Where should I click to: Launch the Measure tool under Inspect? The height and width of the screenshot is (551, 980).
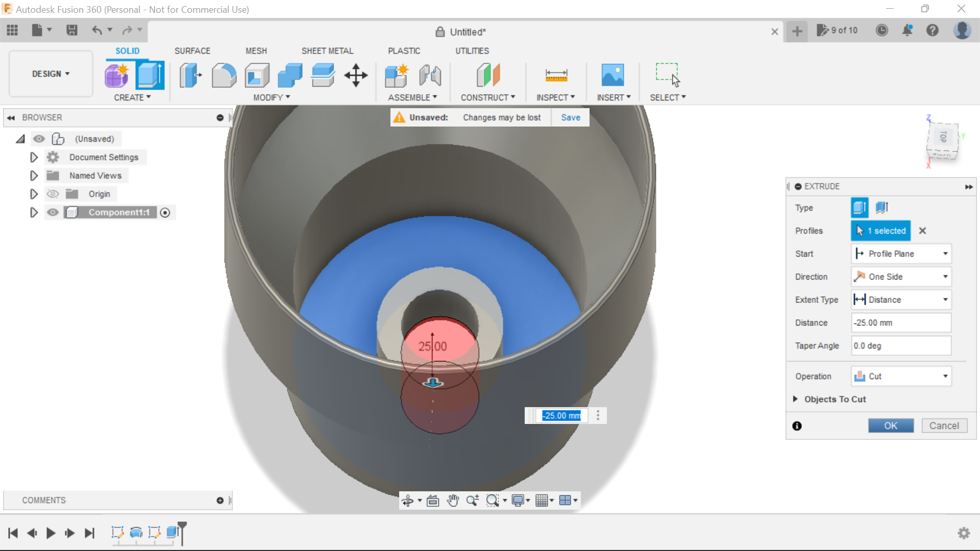pos(556,75)
